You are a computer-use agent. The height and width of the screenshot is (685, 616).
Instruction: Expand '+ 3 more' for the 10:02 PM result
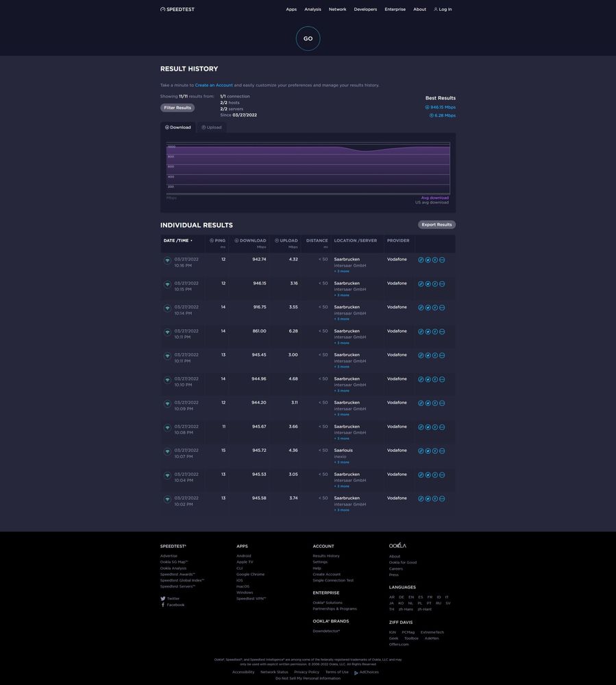point(341,510)
